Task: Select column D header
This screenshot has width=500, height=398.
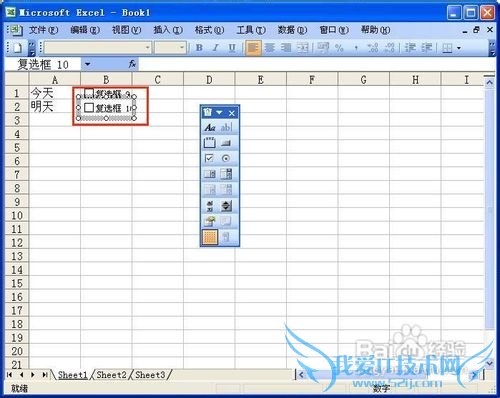Action: [209, 80]
